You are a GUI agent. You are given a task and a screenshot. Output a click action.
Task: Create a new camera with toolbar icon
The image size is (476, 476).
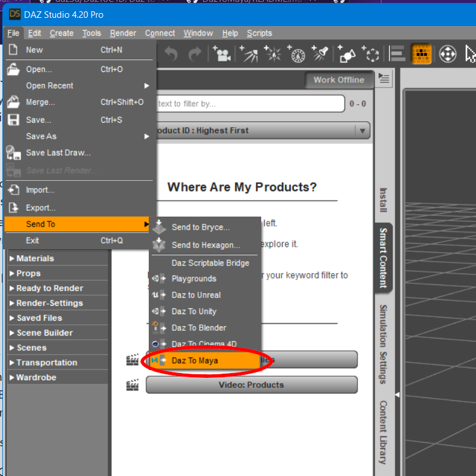[222, 54]
